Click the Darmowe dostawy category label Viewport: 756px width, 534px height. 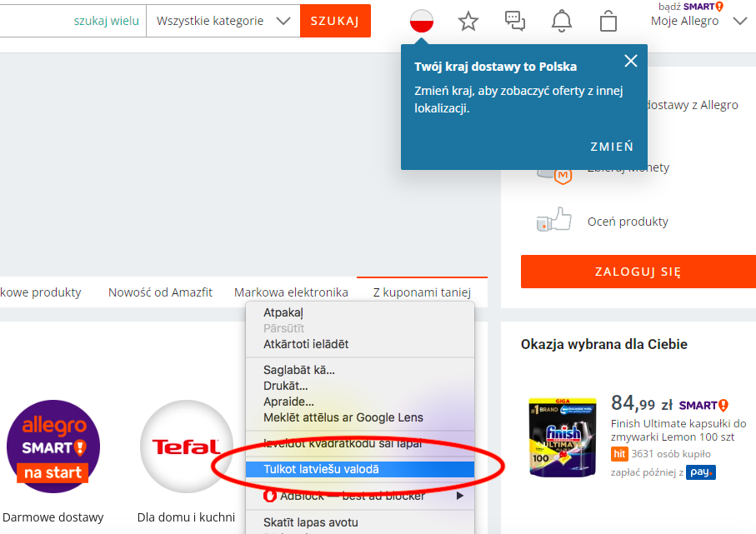53,517
